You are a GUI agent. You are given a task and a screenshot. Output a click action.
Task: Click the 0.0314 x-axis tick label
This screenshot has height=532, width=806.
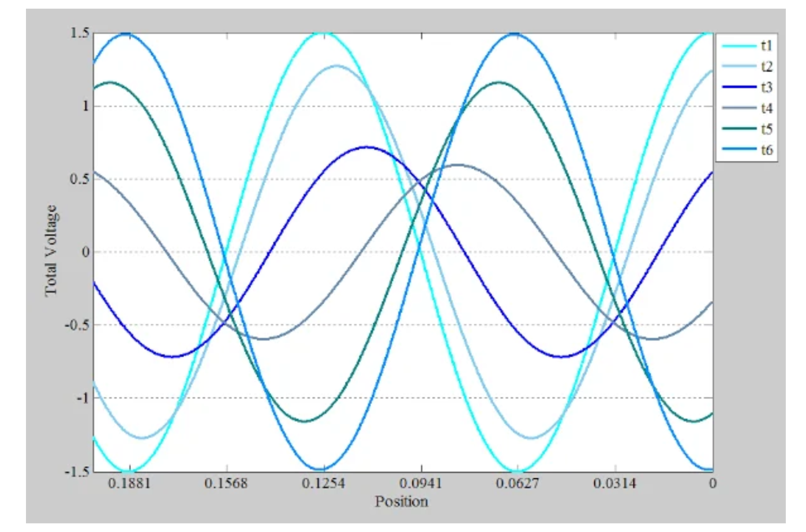615,484
